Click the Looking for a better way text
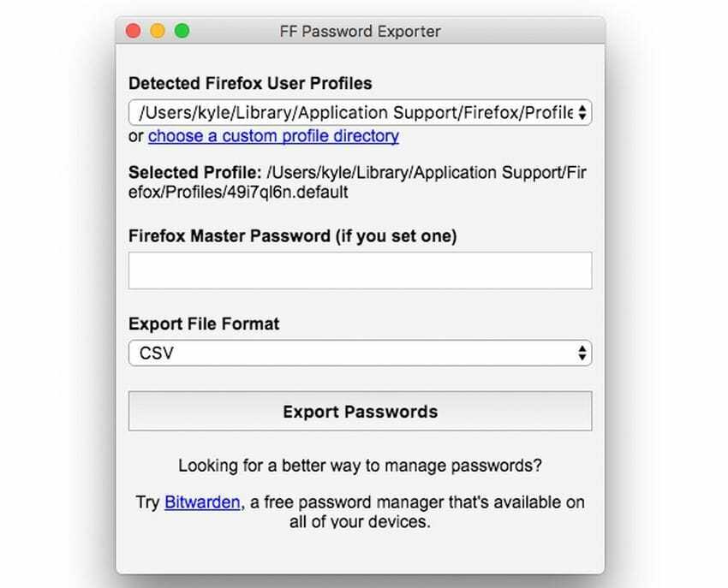Image resolution: width=728 pixels, height=588 pixels. pos(360,466)
